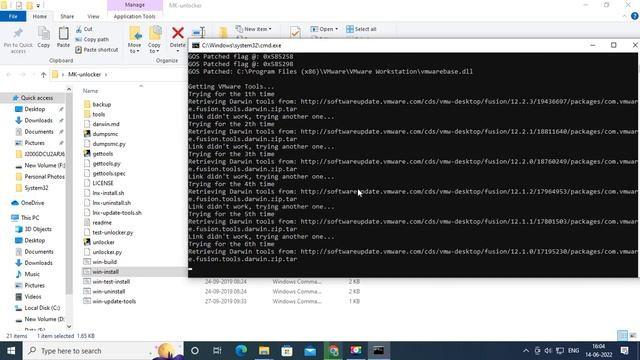Select System32 in navigation pane

36,188
